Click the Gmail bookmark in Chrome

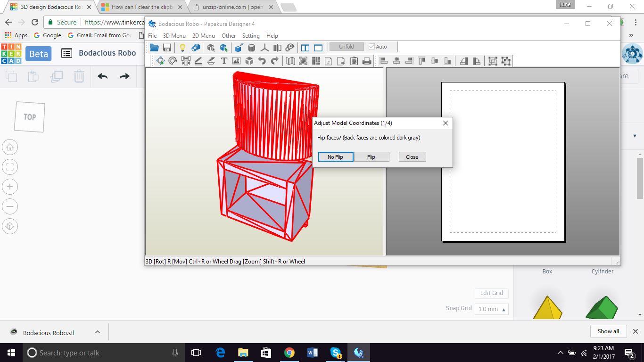tap(100, 35)
